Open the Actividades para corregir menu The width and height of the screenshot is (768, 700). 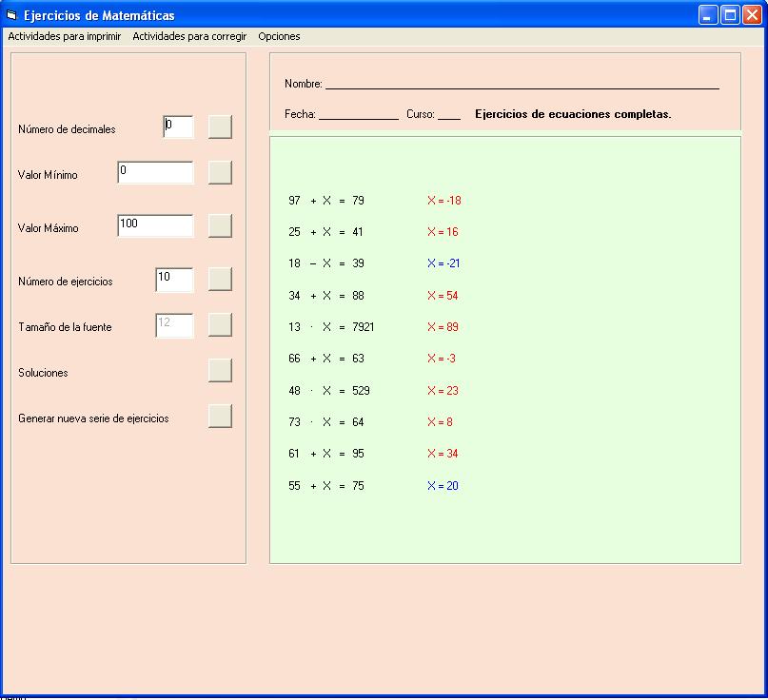tap(189, 36)
